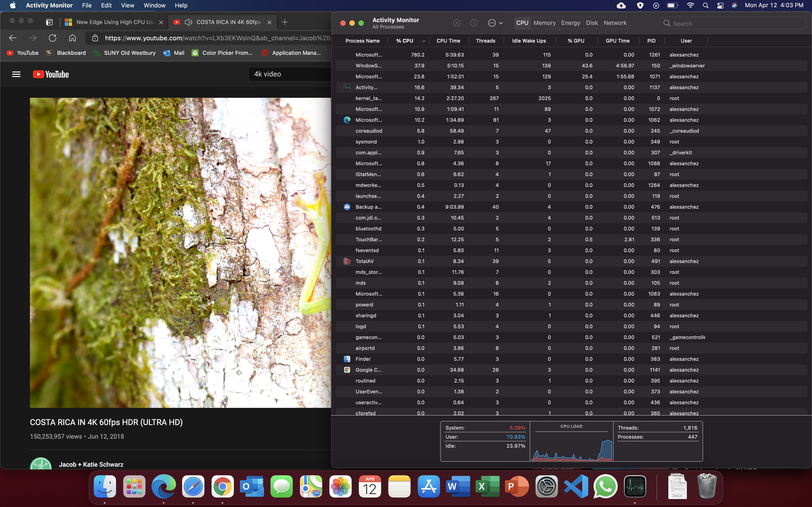Viewport: 812px width, 507px height.
Task: Click the audio playing speaker icon on Costa Rica tab
Action: click(188, 22)
